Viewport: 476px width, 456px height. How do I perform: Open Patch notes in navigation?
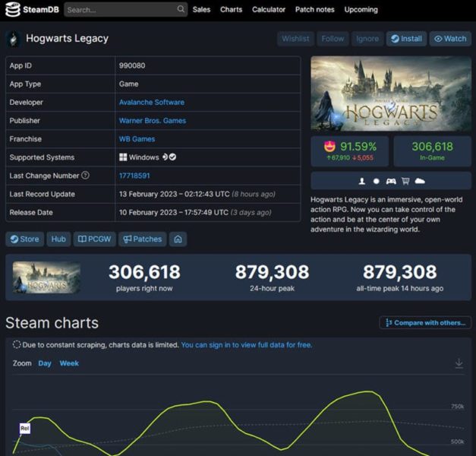click(314, 9)
